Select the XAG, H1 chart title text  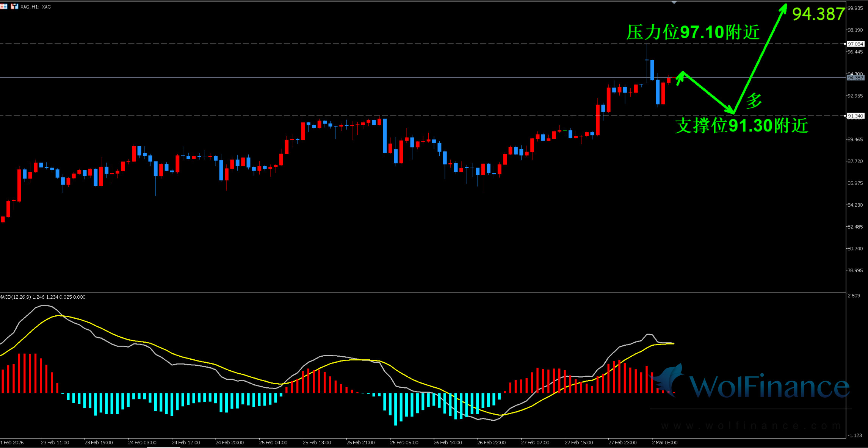(36, 7)
